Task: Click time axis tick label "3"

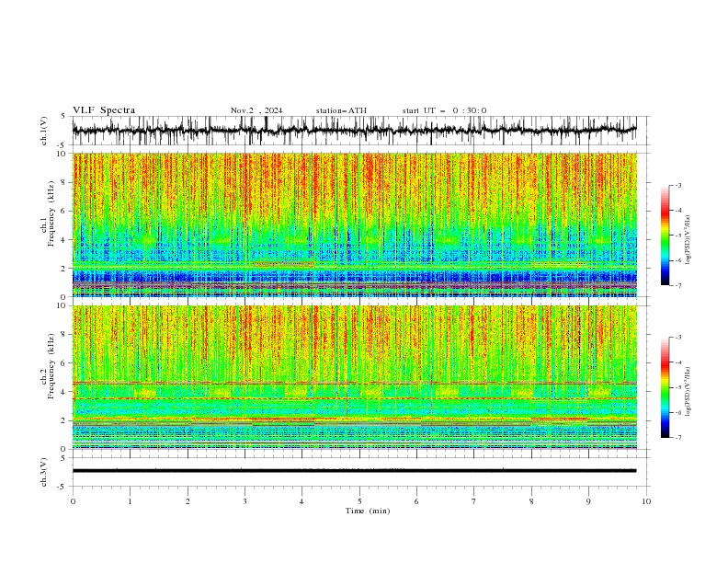Action: tap(245, 501)
